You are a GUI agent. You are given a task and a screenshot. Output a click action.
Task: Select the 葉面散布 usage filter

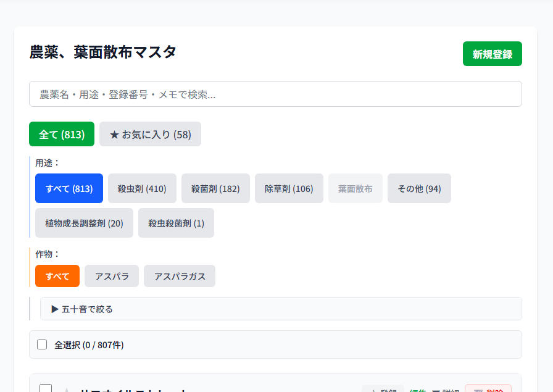pyautogui.click(x=355, y=188)
